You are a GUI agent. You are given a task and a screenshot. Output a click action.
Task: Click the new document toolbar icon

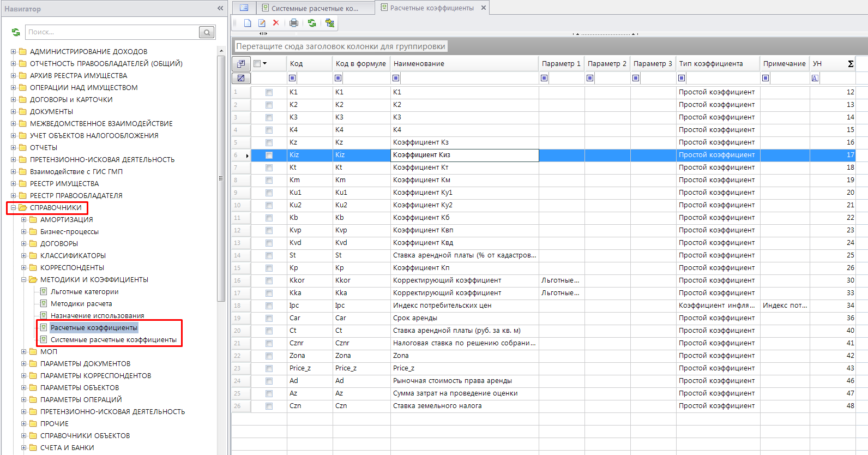click(248, 23)
